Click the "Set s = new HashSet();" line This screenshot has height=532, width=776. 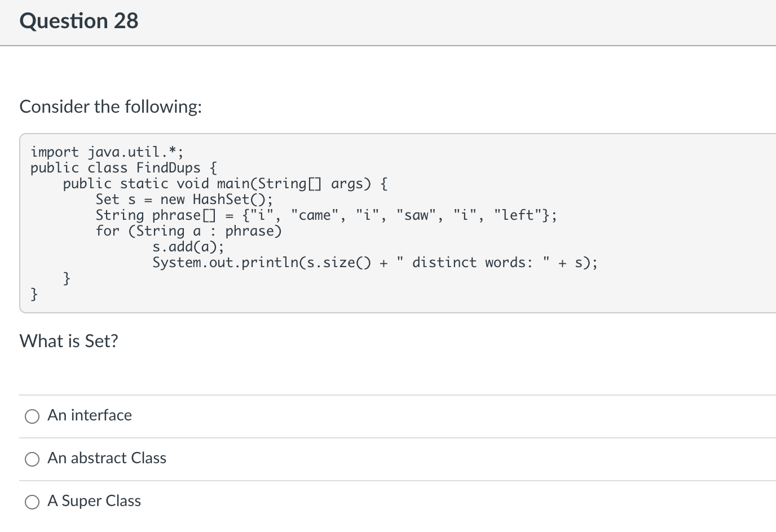pyautogui.click(x=184, y=200)
